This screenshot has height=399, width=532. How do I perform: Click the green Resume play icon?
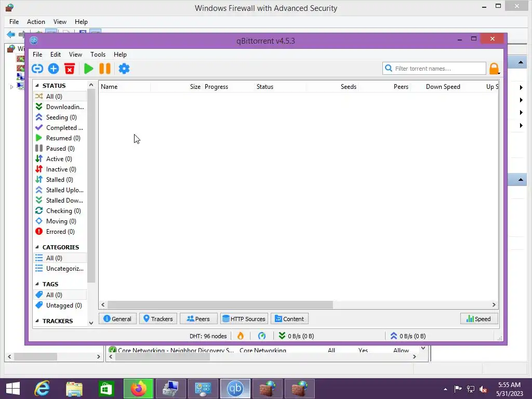88,69
